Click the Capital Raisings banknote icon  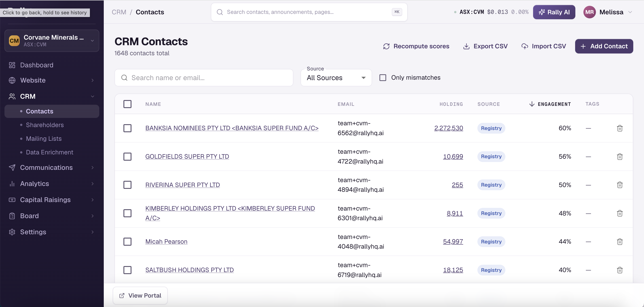12,200
